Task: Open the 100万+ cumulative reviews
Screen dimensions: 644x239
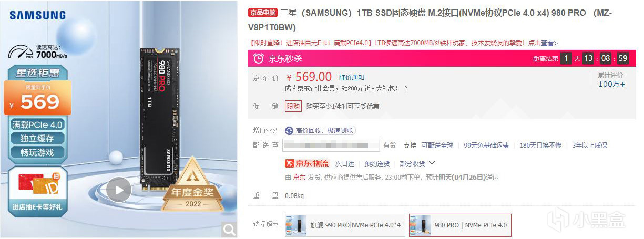Action: point(611,84)
